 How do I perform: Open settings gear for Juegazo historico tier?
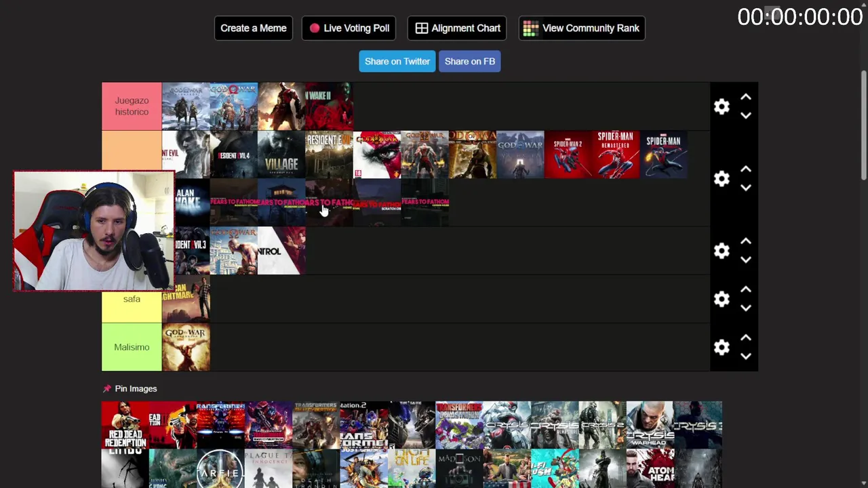722,106
